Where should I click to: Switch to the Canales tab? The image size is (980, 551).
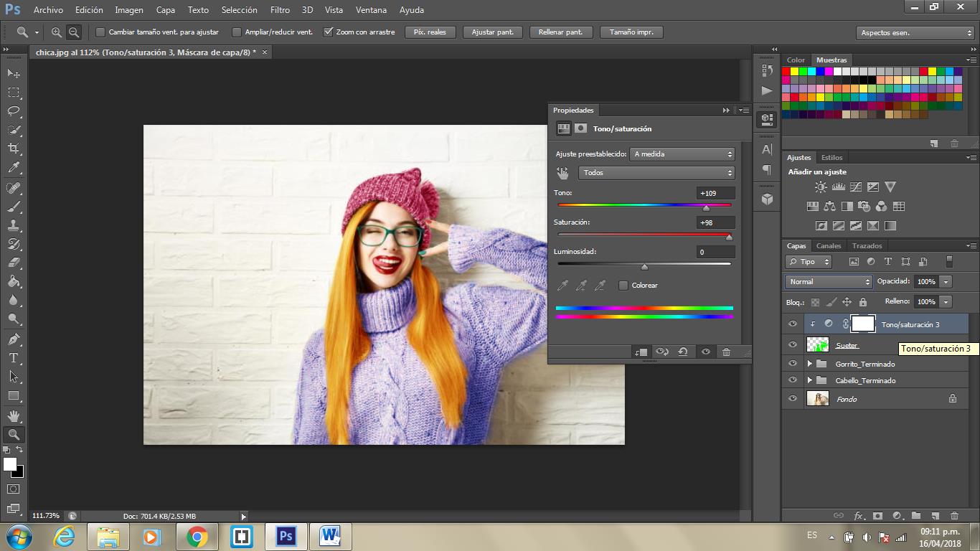pos(829,246)
